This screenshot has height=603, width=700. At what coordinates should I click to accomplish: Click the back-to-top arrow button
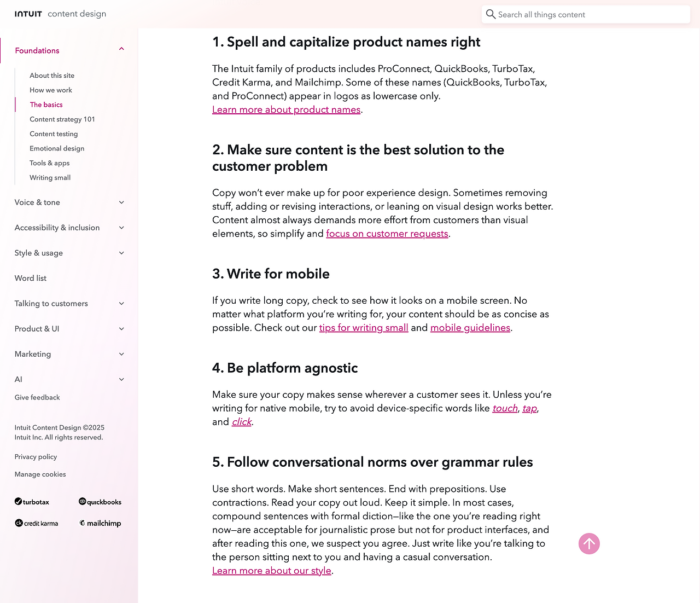tap(589, 543)
